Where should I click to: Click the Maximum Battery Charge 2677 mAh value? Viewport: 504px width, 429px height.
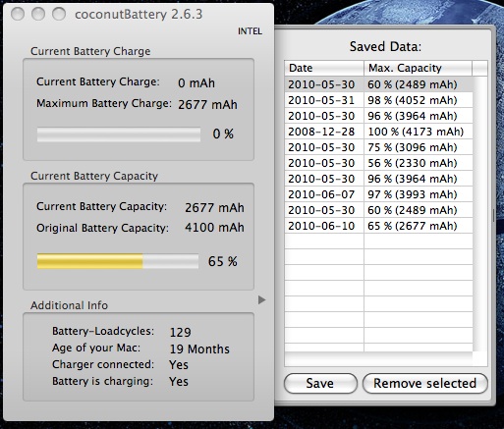click(x=207, y=105)
